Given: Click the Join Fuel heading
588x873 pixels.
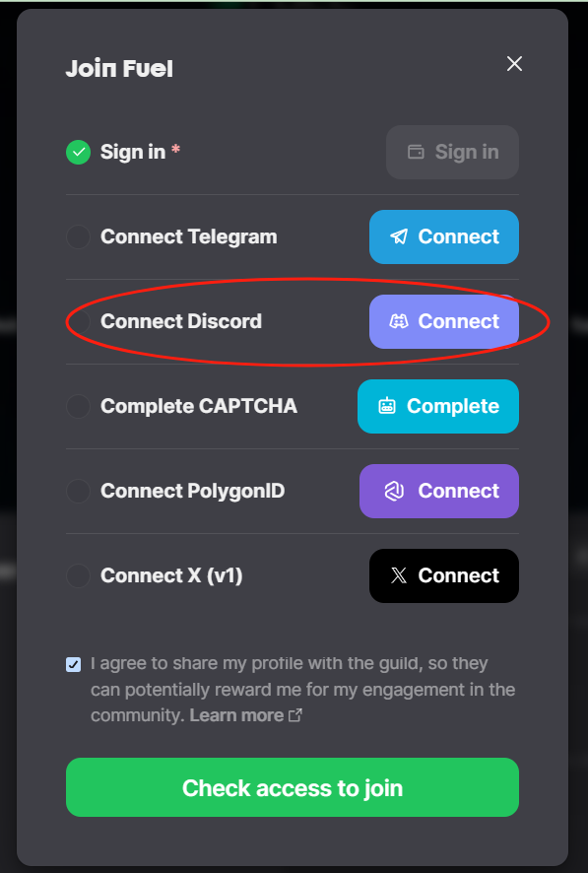Looking at the screenshot, I should (x=119, y=69).
